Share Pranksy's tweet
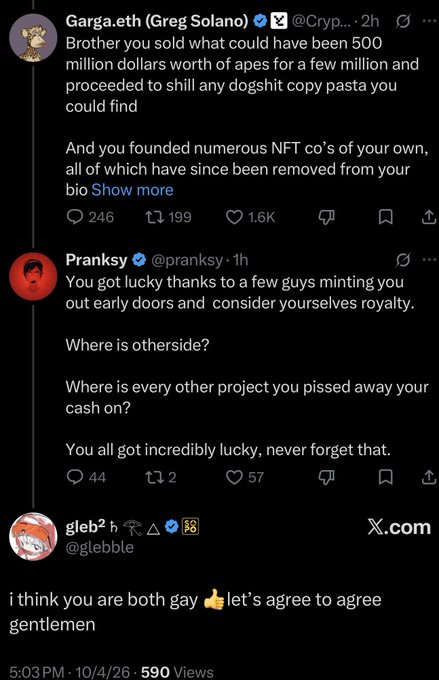The height and width of the screenshot is (680, 439). tap(429, 477)
